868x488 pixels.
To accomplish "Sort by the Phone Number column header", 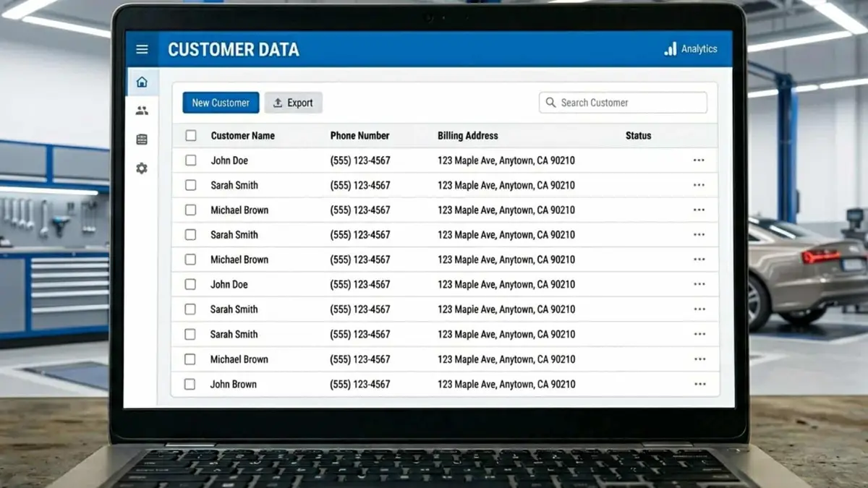I will 359,135.
